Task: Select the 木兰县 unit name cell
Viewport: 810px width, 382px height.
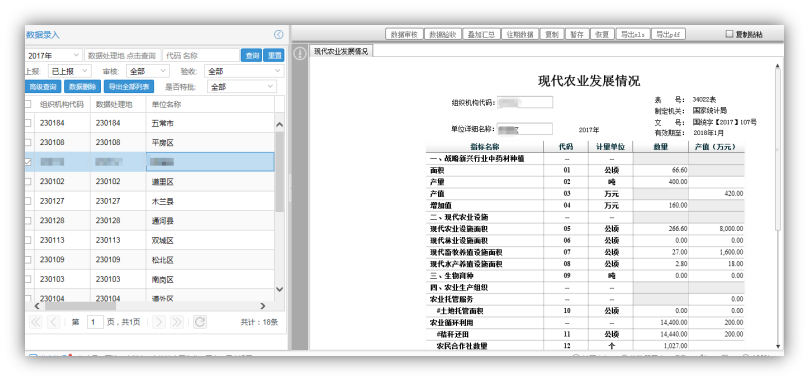Action: pyautogui.click(x=210, y=201)
